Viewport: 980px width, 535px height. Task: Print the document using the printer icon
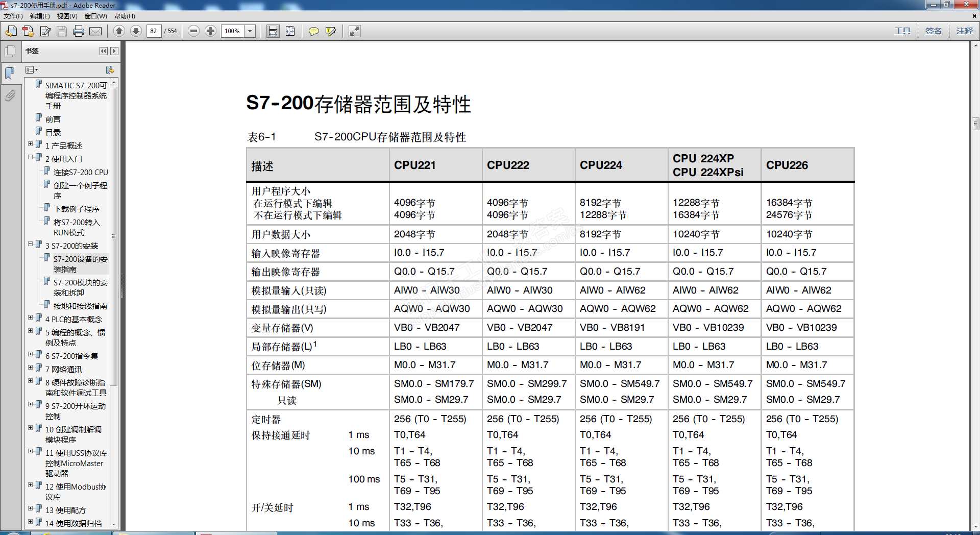tap(79, 31)
